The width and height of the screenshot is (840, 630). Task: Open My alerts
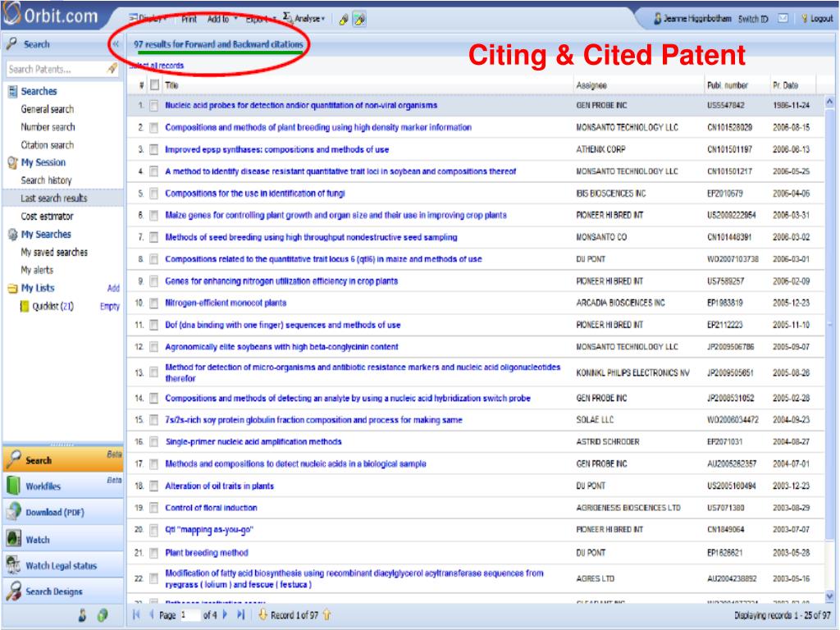(x=37, y=270)
